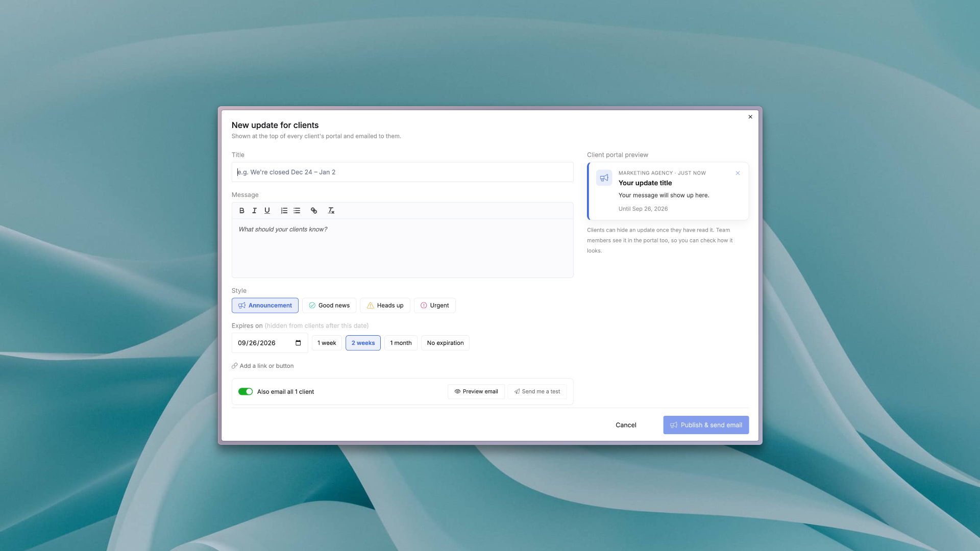This screenshot has width=980, height=551.
Task: Disable the Also email all client toggle
Action: tap(246, 392)
